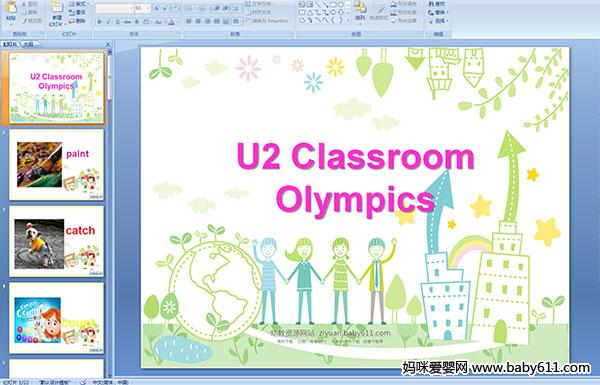Expand the shapes gallery More arrow

click(349, 20)
